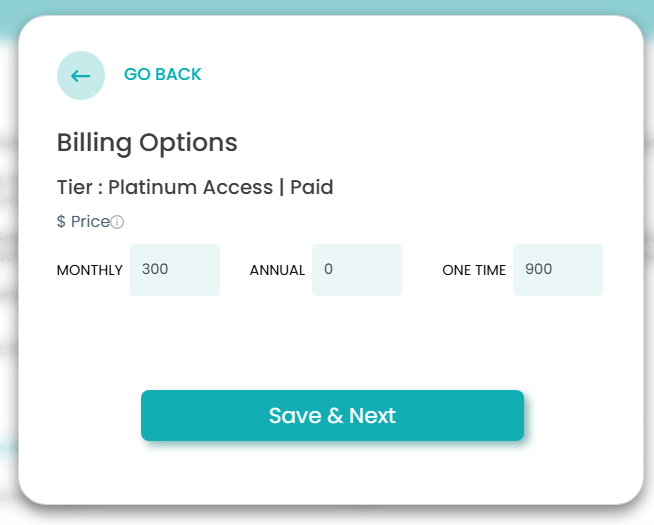Click the word Tier in subtitle
654x525 pixels.
[76, 187]
